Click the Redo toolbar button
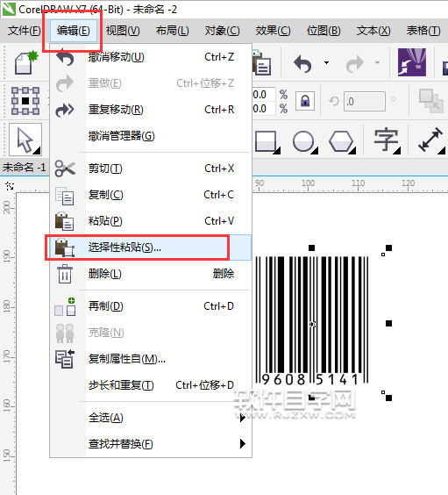The image size is (448, 495). (x=355, y=63)
